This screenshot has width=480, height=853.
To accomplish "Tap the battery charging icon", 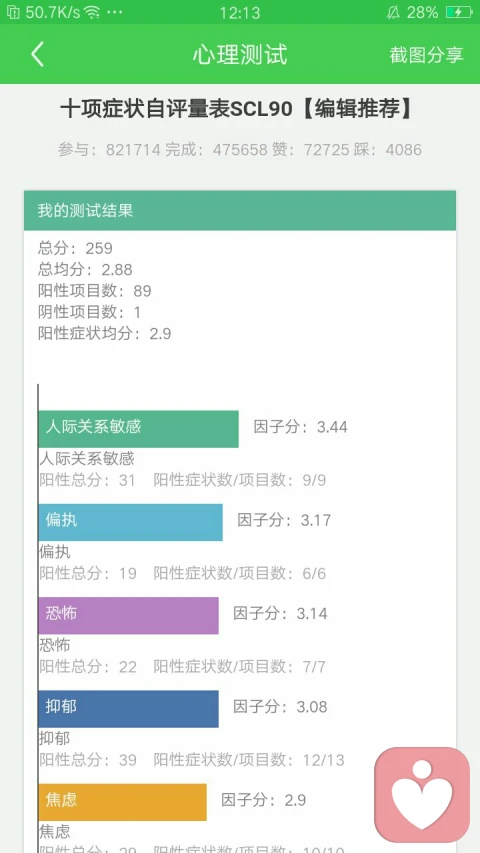I will click(x=458, y=13).
